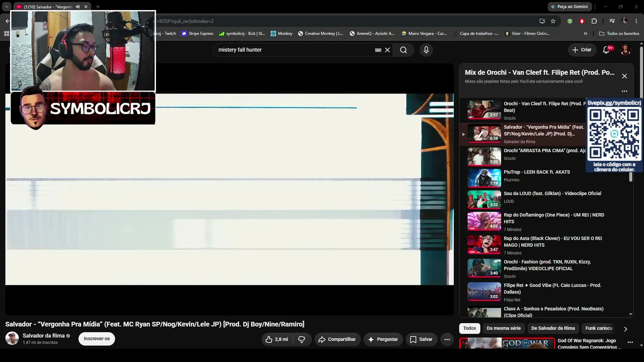
Task: Open the Capa de trabalhos bookmark
Action: [x=475, y=34]
